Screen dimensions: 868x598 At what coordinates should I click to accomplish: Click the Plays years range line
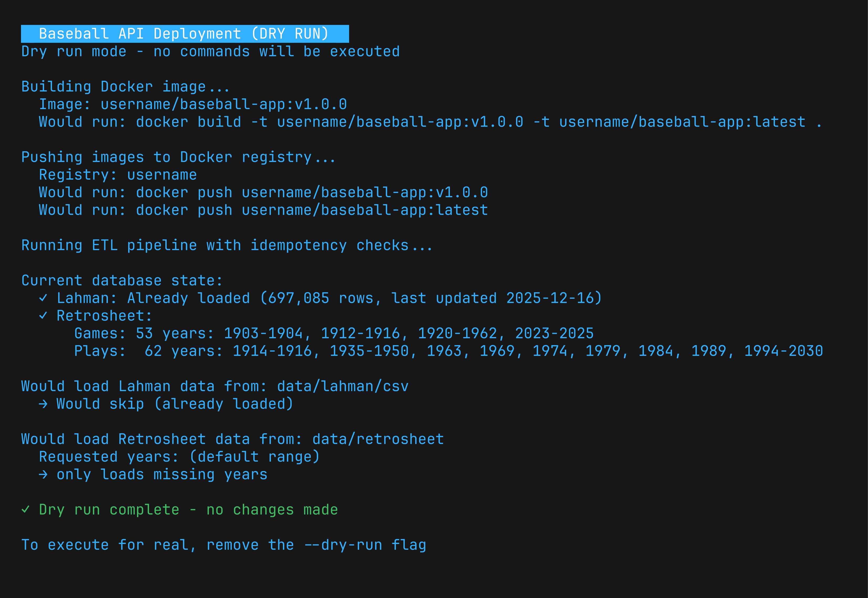[448, 351]
